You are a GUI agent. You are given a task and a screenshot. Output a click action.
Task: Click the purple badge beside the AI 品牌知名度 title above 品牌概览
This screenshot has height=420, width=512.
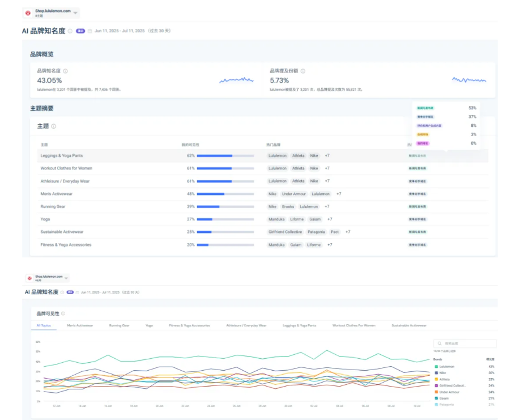coord(80,31)
